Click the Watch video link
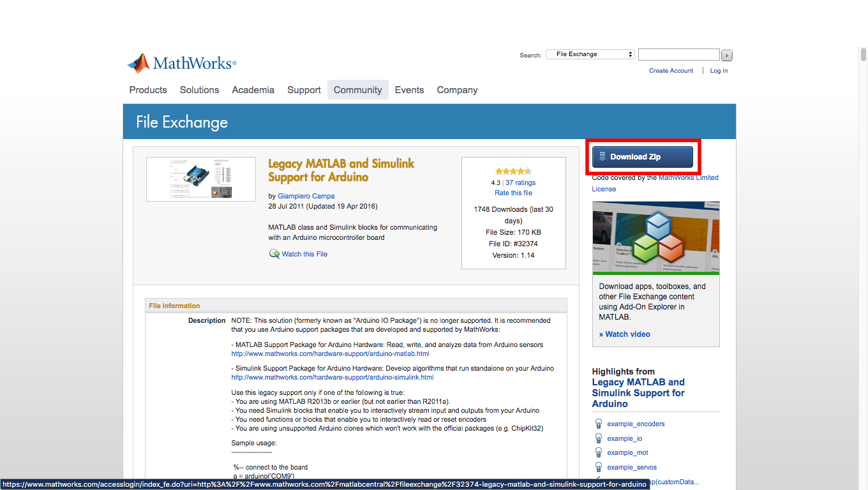Screen dimensions: 868x490 click(625, 334)
